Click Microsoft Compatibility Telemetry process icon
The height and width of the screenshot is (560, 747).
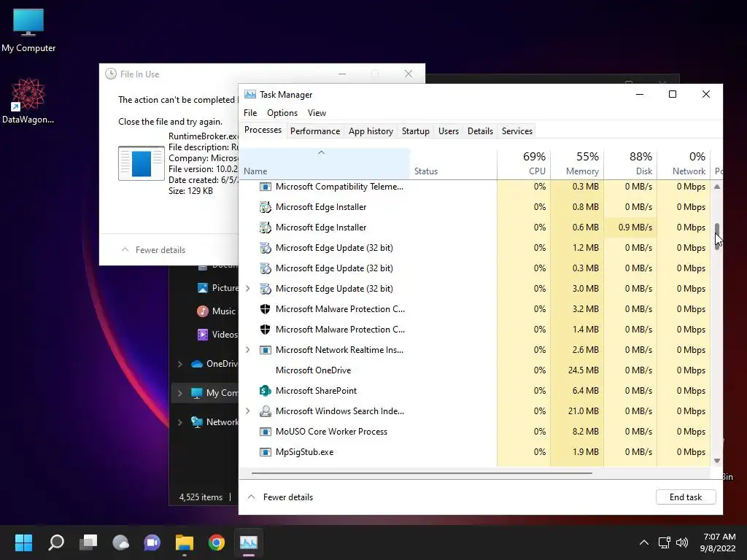coord(265,187)
